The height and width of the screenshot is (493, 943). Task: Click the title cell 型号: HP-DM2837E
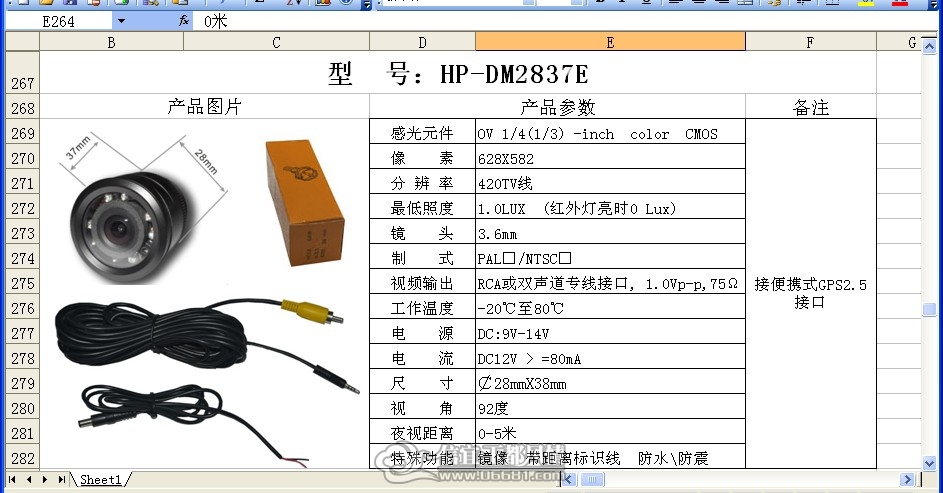tap(458, 73)
